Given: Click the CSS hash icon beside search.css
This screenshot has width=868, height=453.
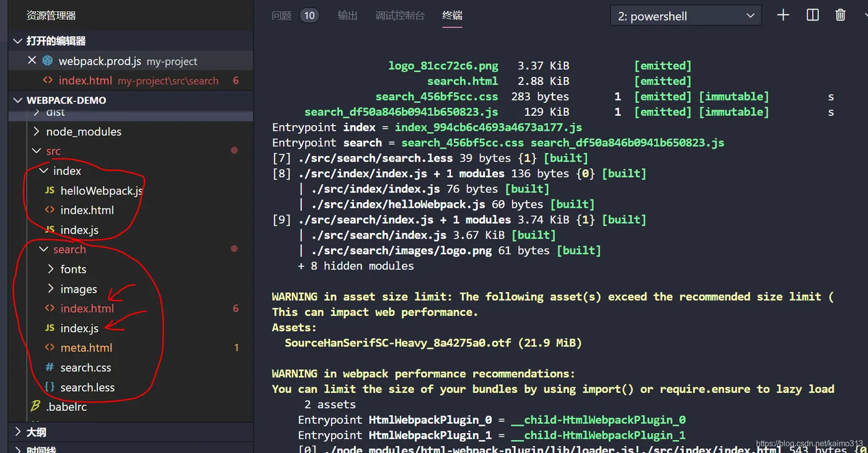Looking at the screenshot, I should 50,367.
